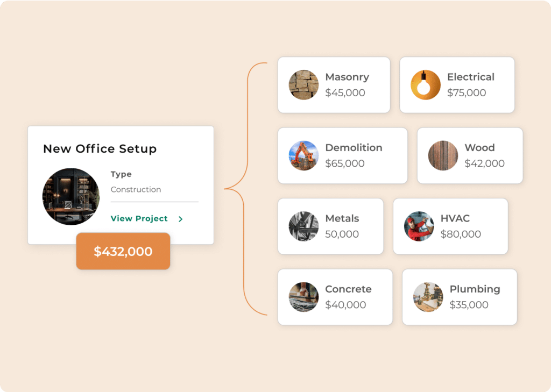The image size is (551, 392).
Task: Click the HVAC technician icon
Action: tap(419, 226)
